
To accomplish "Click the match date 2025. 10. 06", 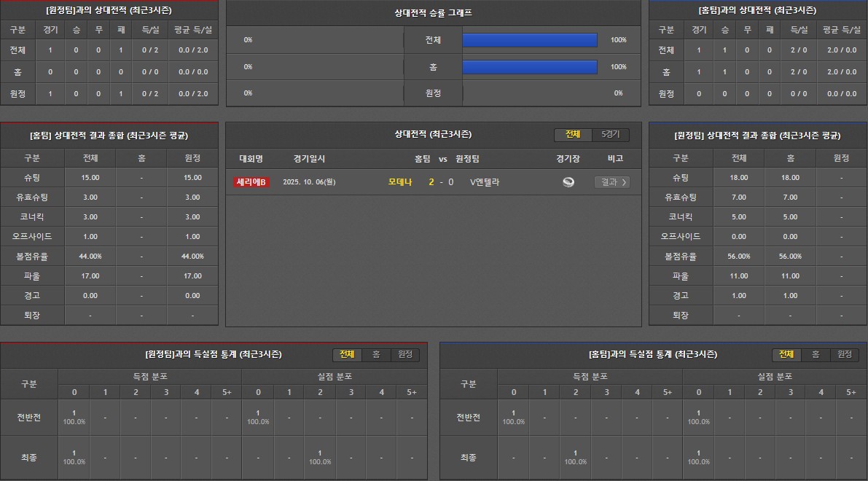I will (309, 182).
